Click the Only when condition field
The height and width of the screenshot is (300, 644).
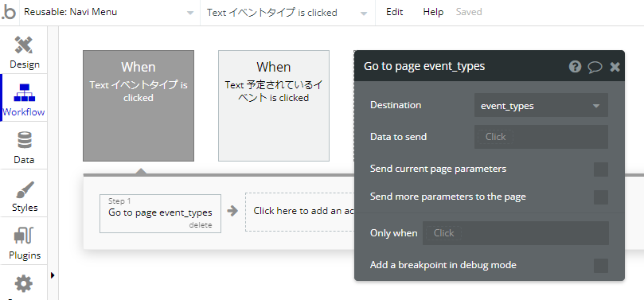(x=516, y=233)
